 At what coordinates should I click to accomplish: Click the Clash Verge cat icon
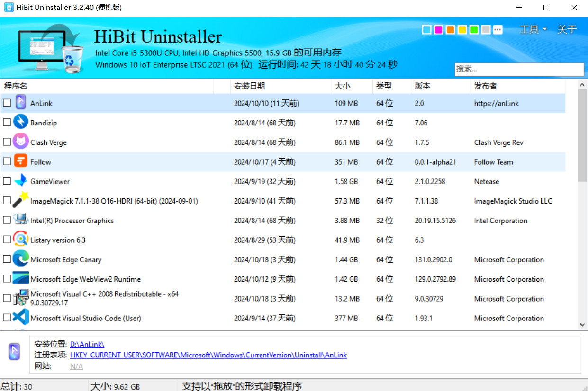[x=21, y=142]
